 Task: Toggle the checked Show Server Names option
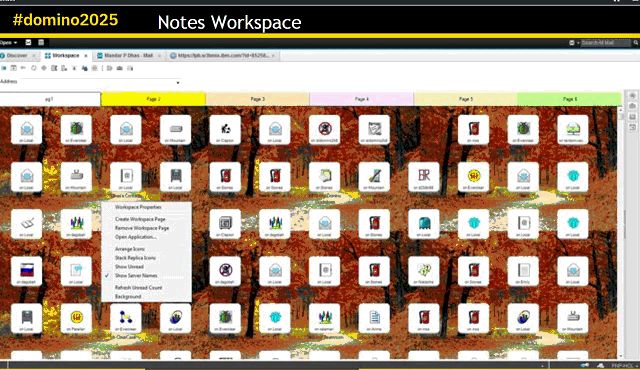(136, 276)
